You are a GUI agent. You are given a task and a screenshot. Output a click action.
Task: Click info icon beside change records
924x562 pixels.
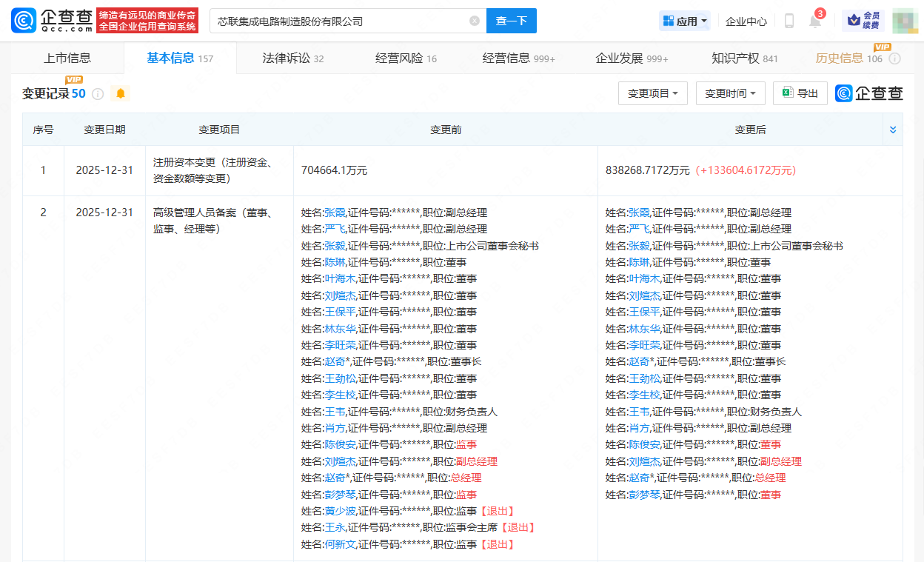pos(98,94)
